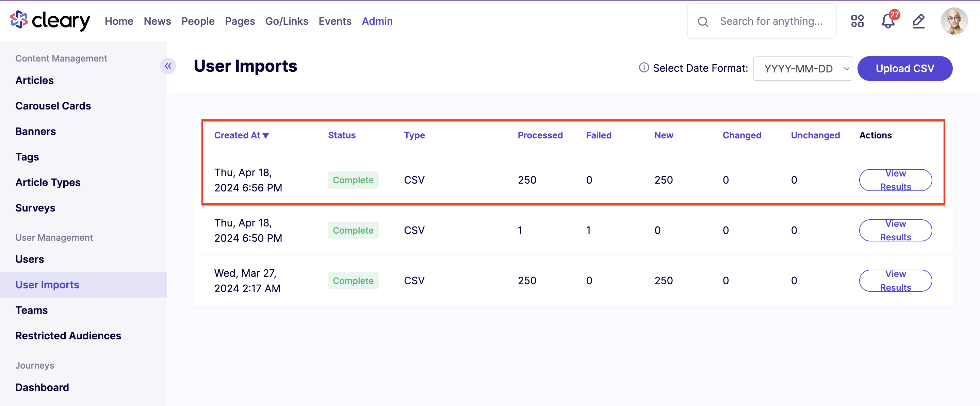Open Banners in the sidebar
The width and height of the screenshot is (980, 406).
35,132
